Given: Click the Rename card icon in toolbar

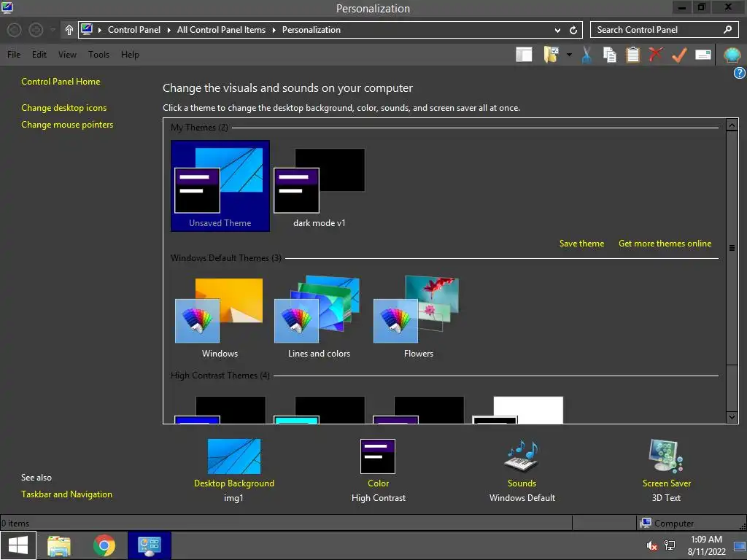Looking at the screenshot, I should (703, 55).
